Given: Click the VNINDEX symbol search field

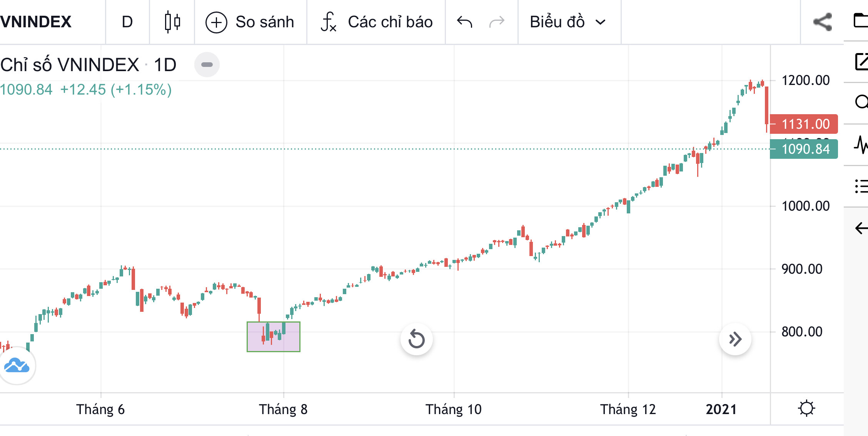Looking at the screenshot, I should click(x=37, y=22).
